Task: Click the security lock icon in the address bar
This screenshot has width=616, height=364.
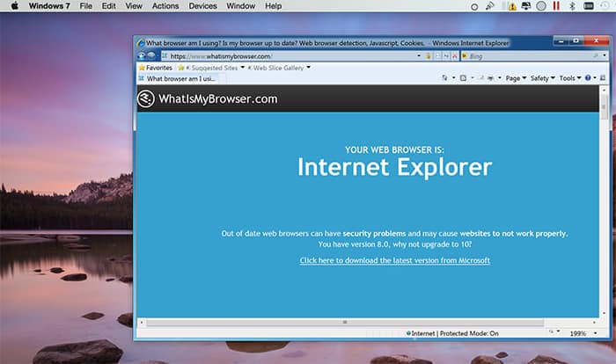Action: coord(429,56)
